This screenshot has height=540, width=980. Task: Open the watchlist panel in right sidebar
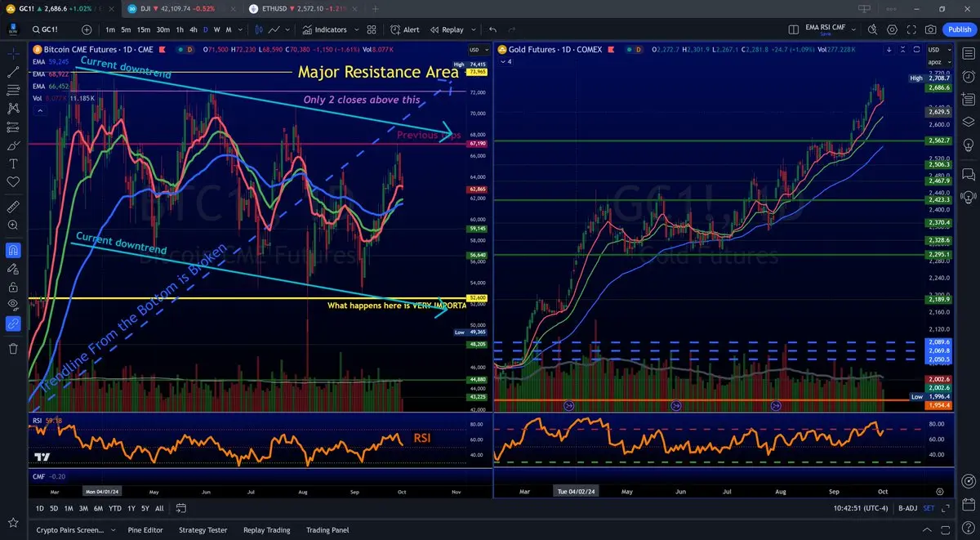(x=969, y=55)
